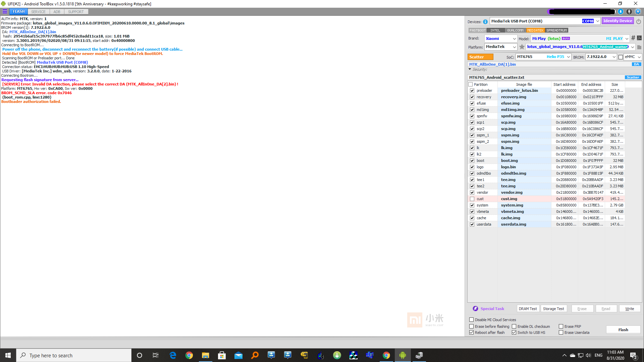
Task: Toggle select-all Partition header checkbox
Action: [x=471, y=84]
